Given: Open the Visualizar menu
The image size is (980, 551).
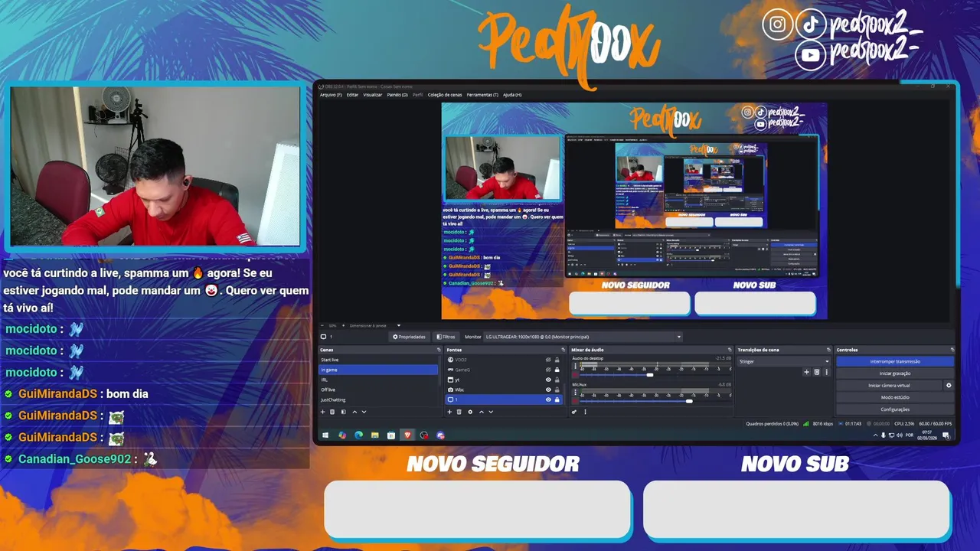Looking at the screenshot, I should 373,95.
